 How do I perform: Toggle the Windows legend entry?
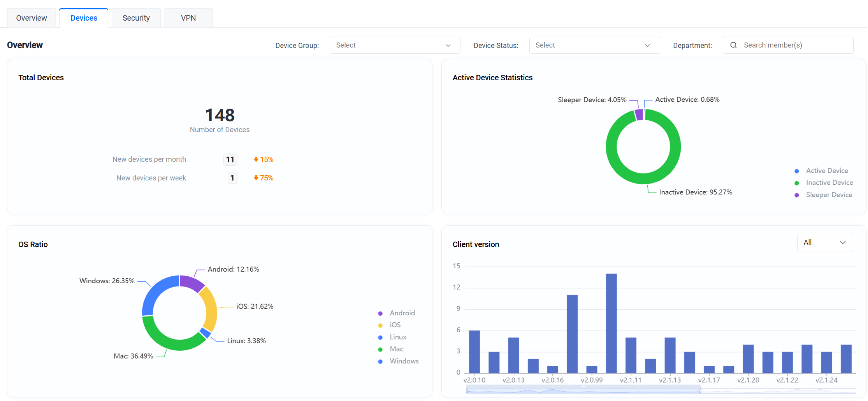(398, 361)
